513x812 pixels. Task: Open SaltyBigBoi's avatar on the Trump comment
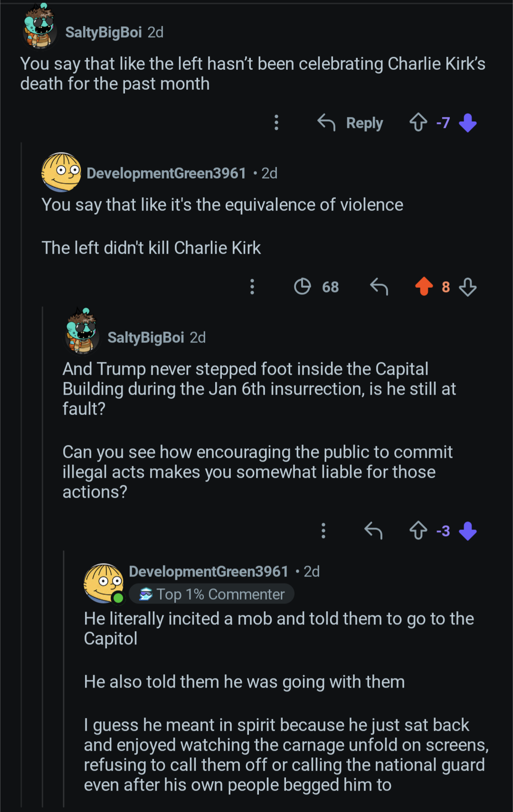[x=82, y=332]
